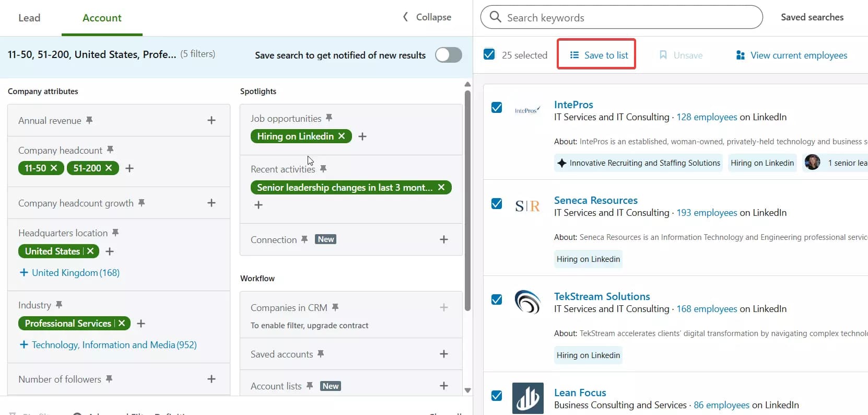Pin the Recent activities filter
Screen dimensions: 868x415
coord(323,169)
